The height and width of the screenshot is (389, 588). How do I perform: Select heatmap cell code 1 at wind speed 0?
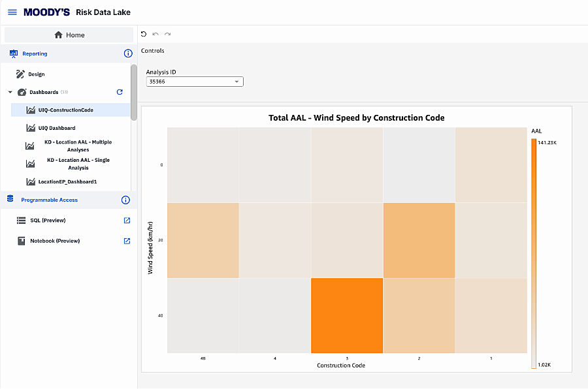[491, 165]
